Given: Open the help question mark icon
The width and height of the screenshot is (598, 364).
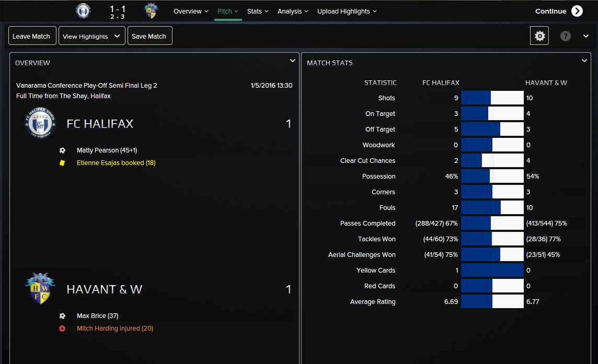Looking at the screenshot, I should [x=565, y=36].
